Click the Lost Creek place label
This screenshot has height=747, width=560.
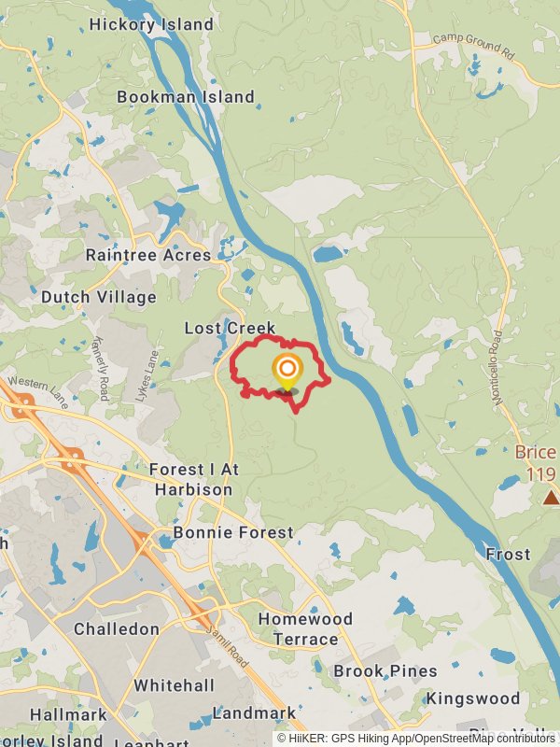230,328
